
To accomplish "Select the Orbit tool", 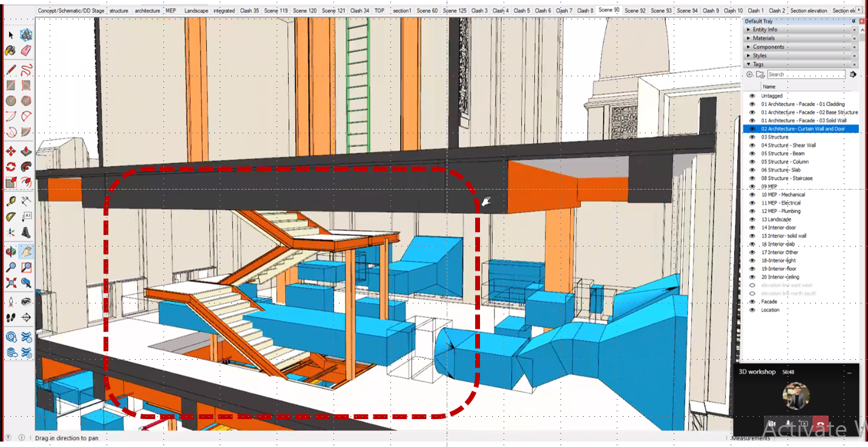I will point(10,251).
